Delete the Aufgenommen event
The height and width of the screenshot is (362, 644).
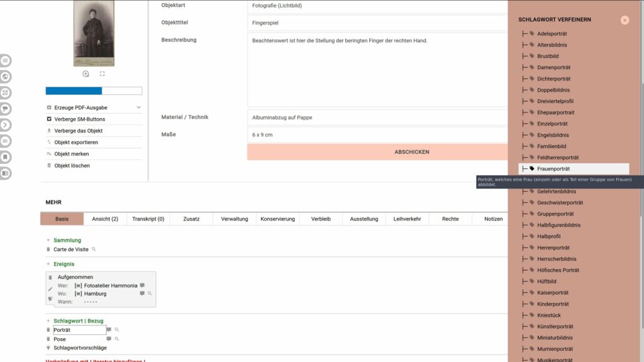50,277
